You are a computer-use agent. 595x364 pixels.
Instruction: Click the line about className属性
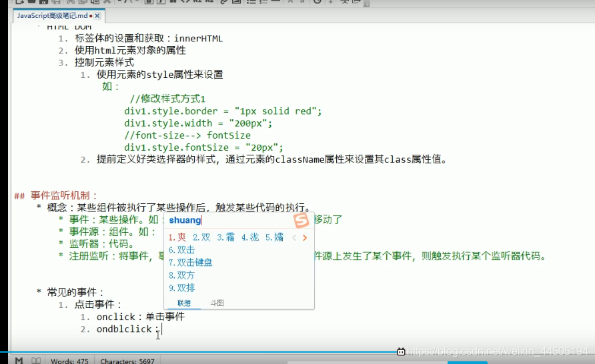tap(271, 159)
